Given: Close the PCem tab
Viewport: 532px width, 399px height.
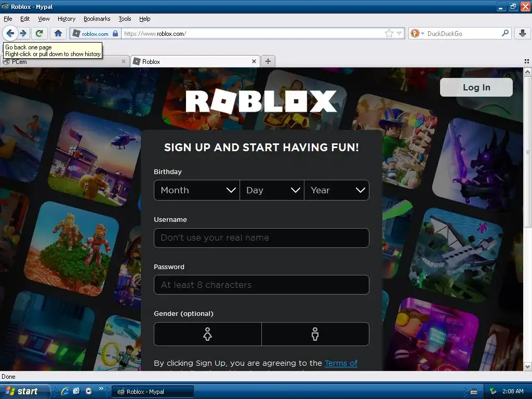Looking at the screenshot, I should tap(124, 61).
